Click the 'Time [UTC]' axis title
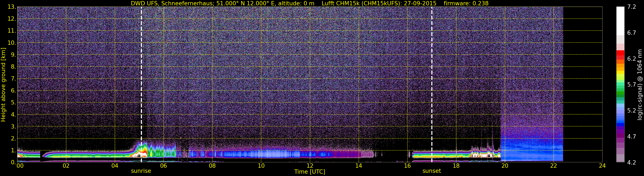The width and height of the screenshot is (644, 176). pos(309,172)
